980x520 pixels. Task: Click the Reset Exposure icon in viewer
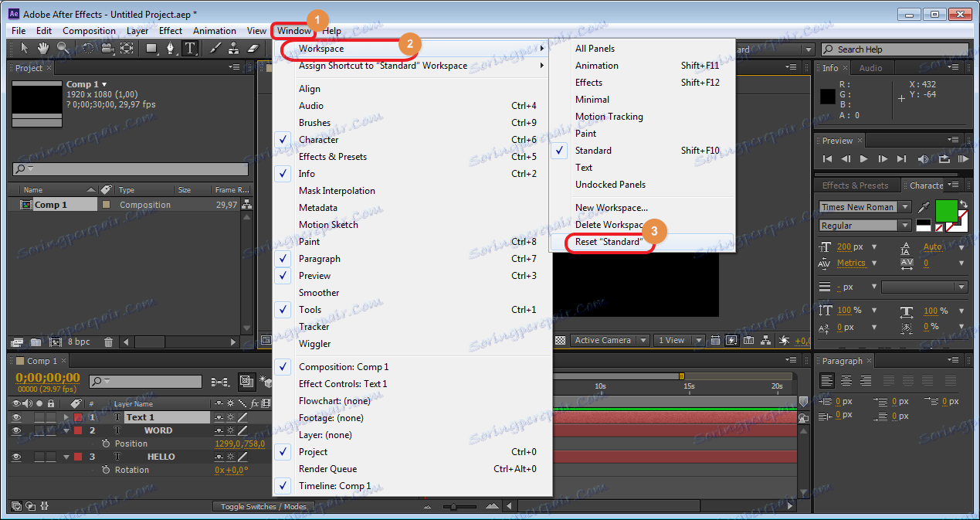click(785, 340)
